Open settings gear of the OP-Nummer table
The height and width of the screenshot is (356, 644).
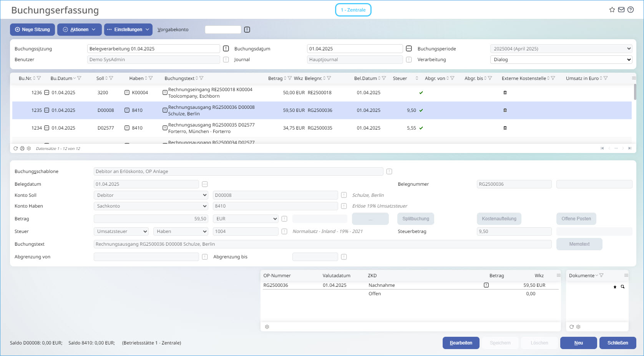click(267, 327)
